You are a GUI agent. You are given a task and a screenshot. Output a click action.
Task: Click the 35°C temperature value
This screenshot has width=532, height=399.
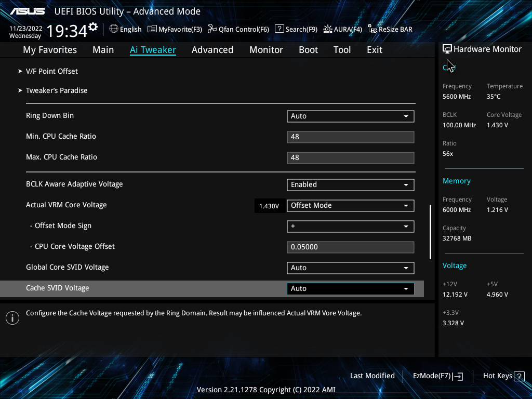(494, 97)
